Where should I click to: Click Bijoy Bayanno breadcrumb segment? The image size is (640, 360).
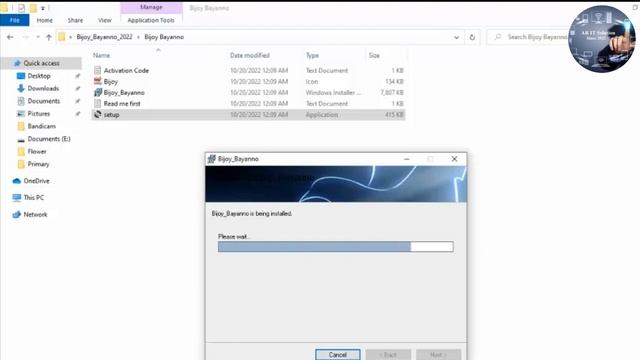coord(164,37)
